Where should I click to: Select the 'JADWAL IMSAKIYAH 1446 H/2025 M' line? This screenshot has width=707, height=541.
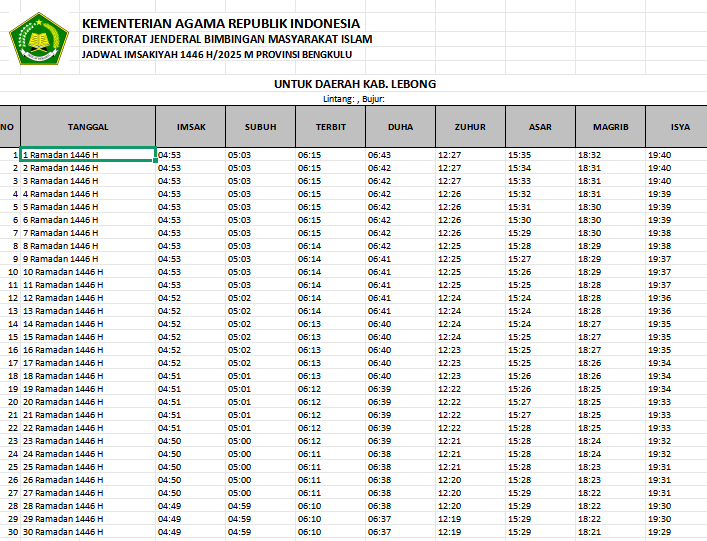[219, 55]
